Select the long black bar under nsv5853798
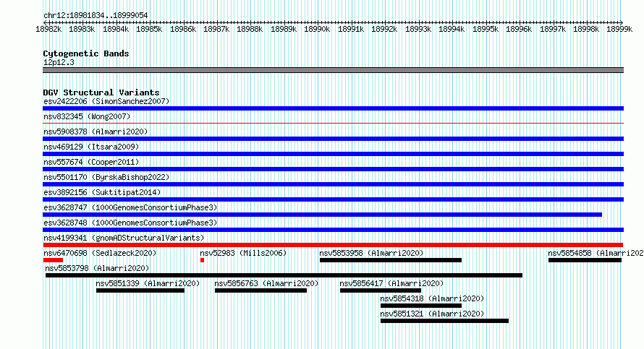Screen dimensions: 644x349 [x=284, y=275]
